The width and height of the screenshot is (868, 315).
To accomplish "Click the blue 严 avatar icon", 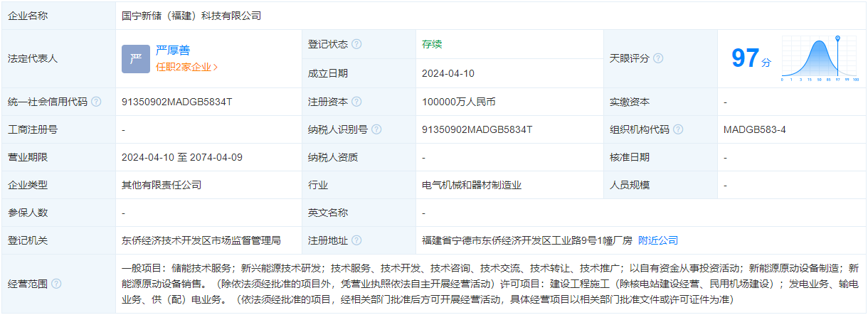I will [x=135, y=58].
